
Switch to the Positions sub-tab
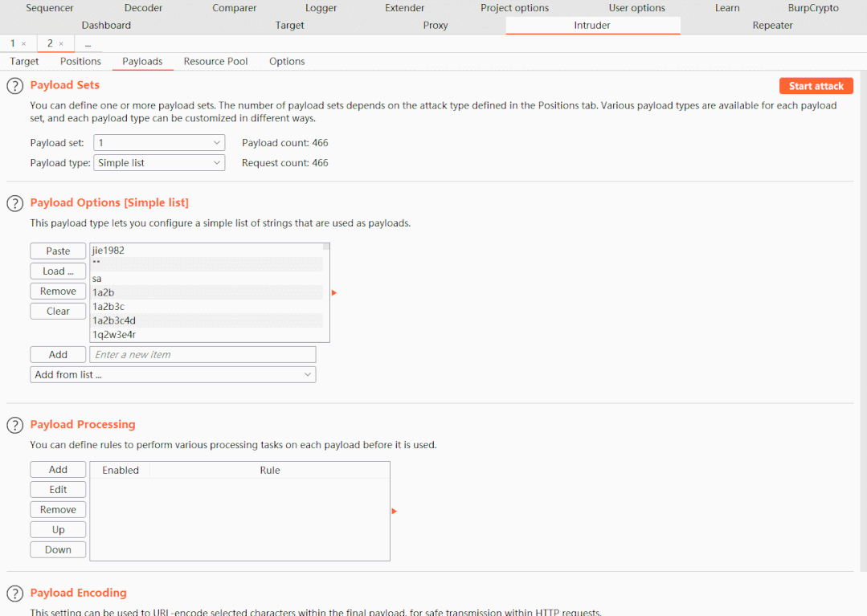(80, 61)
